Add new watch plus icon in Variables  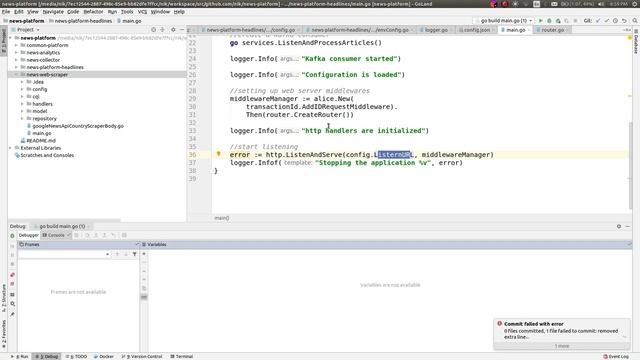144,254
